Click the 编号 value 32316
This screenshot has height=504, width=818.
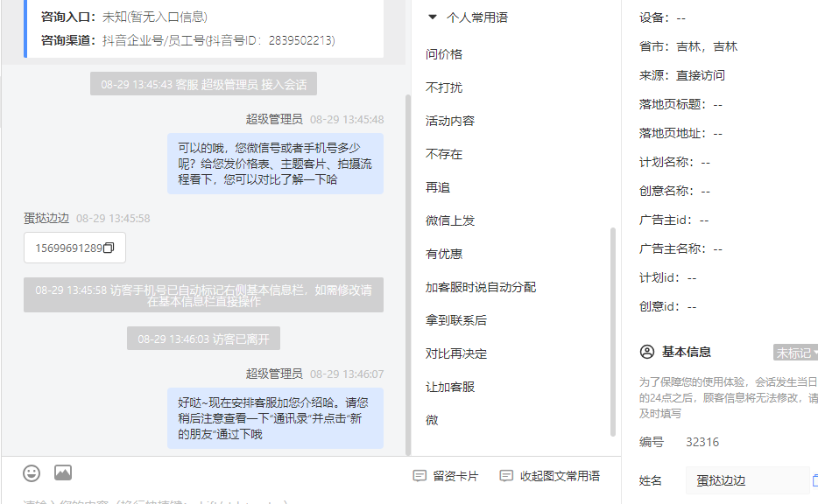[702, 443]
